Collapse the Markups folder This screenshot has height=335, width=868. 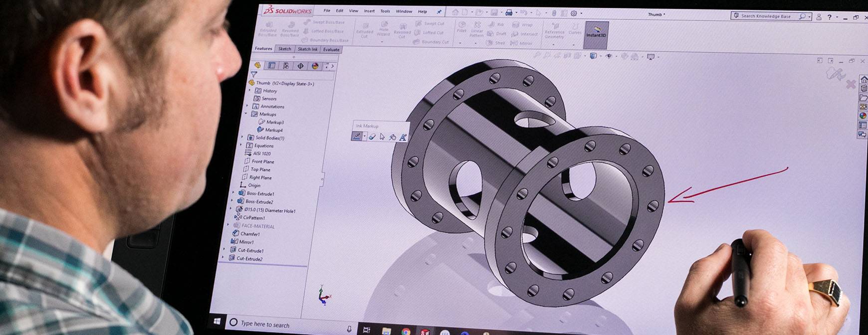pos(246,114)
